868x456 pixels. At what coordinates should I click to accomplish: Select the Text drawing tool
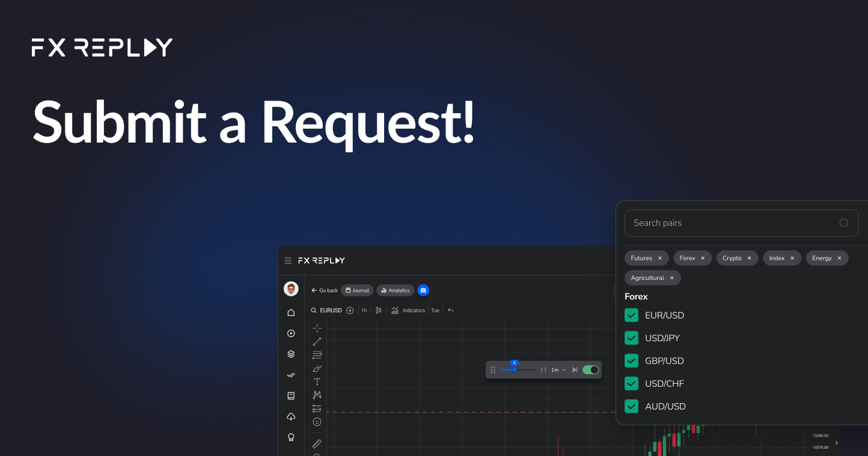tap(317, 381)
